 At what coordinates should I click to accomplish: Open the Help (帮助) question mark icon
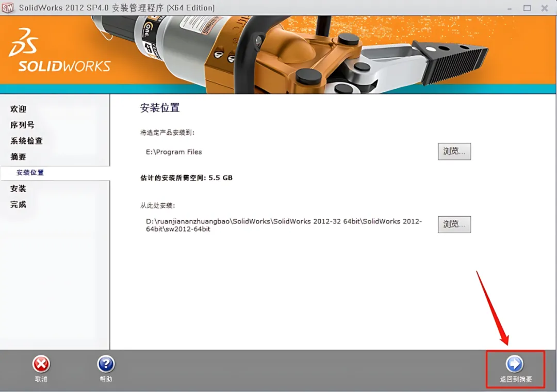pos(106,364)
